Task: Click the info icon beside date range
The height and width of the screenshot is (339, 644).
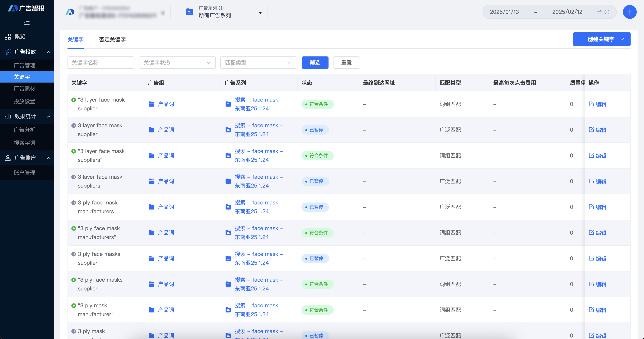Action: [607, 12]
